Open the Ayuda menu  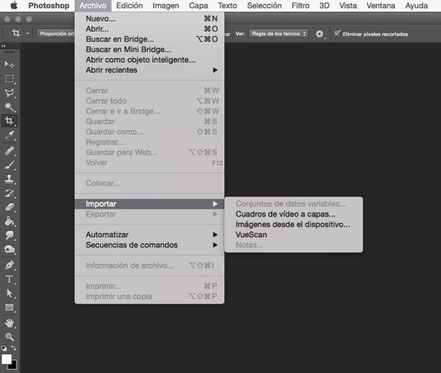[416, 6]
